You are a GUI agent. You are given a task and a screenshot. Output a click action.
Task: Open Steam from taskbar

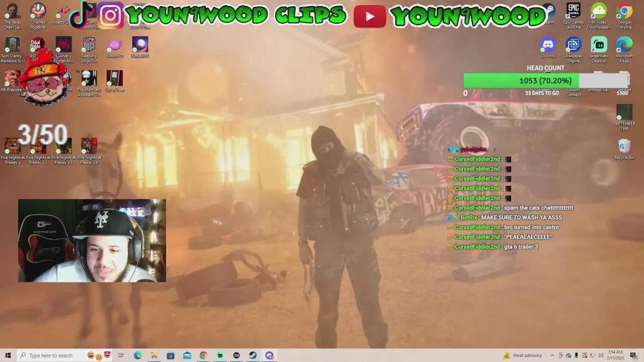click(253, 355)
